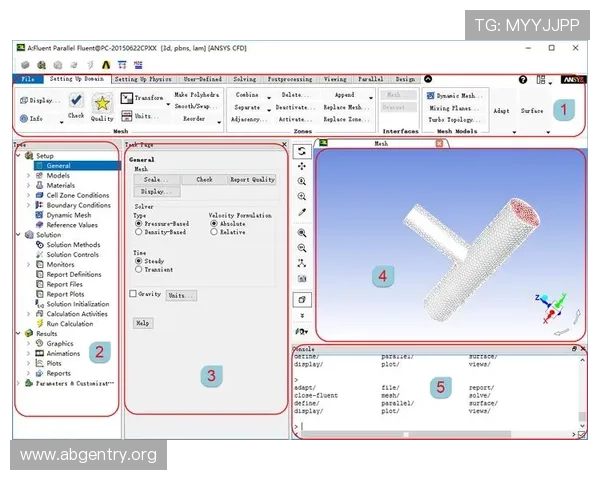Open Solution Initialization in the tree
The width and height of the screenshot is (600, 480).
coord(78,304)
